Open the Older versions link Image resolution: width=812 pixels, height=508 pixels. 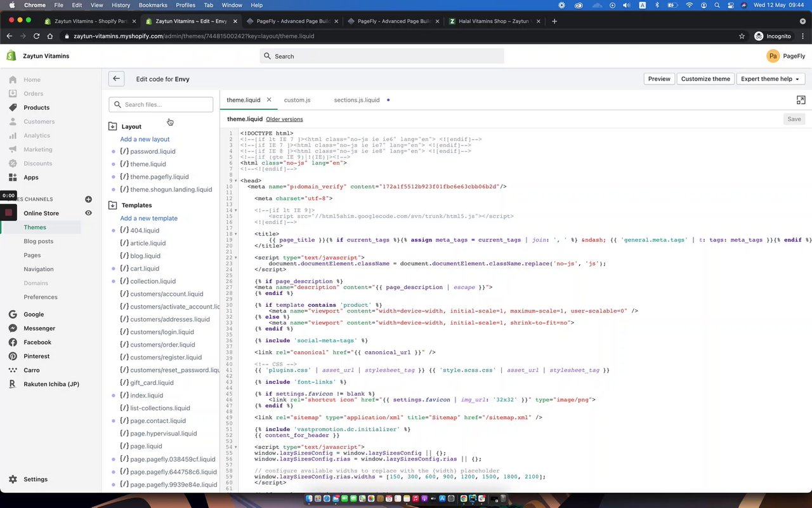[x=284, y=119]
